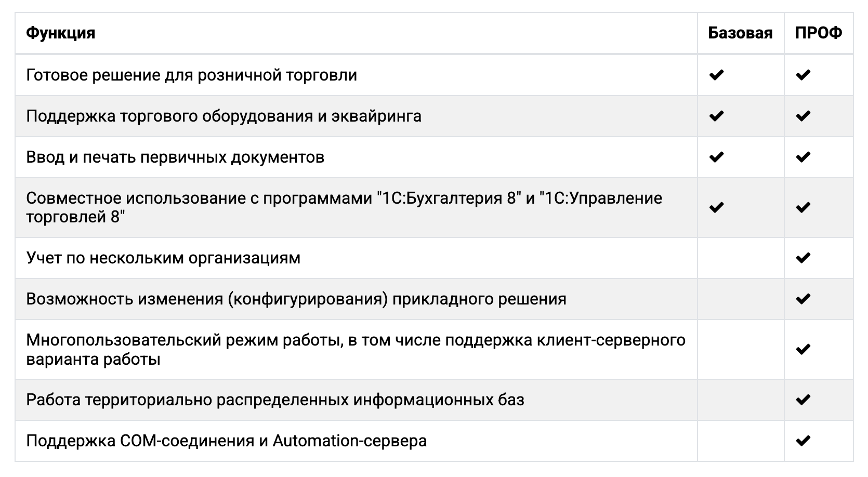Click ПРОФ checkmark for "Работа территориально распределенных" row
Image resolution: width=868 pixels, height=477 pixels.
coord(803,400)
